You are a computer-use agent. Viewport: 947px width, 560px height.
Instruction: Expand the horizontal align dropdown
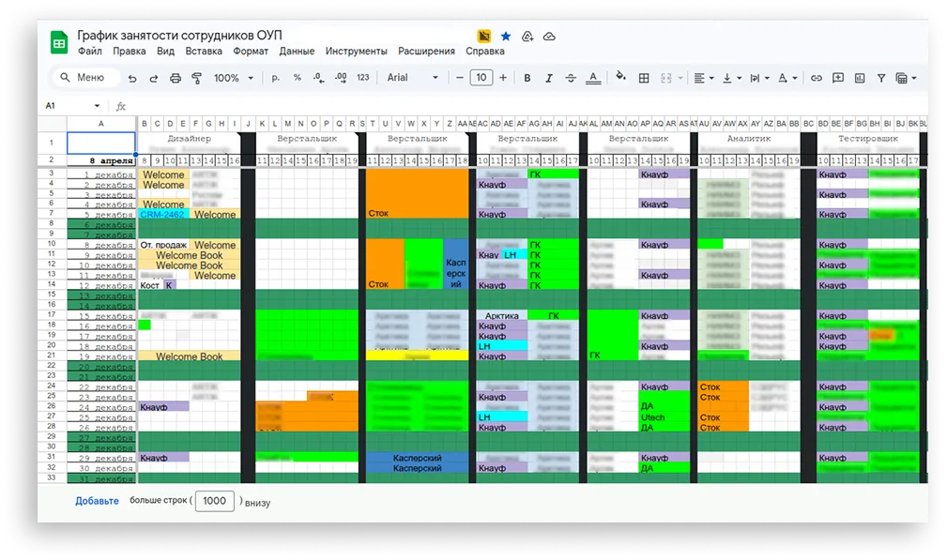point(704,78)
